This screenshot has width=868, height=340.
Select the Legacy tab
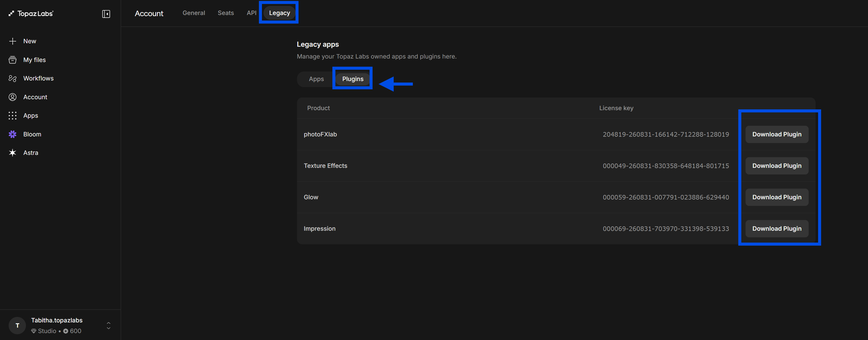279,13
